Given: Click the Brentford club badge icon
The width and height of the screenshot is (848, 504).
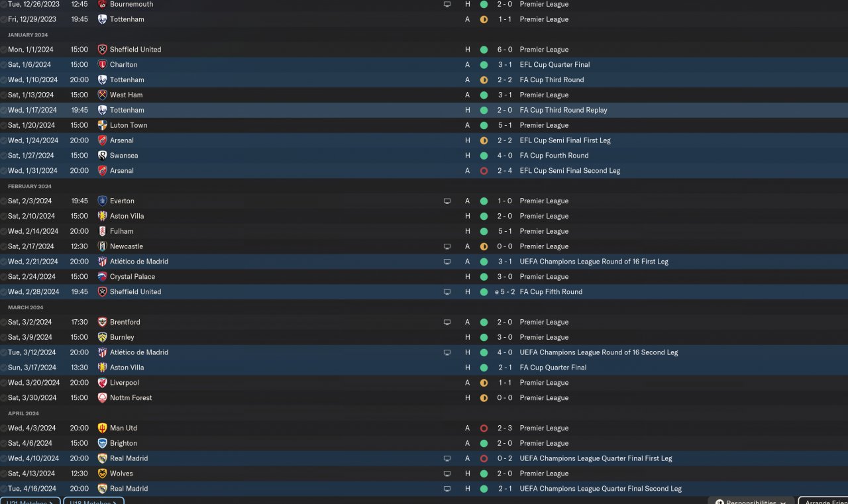Looking at the screenshot, I should pos(102,322).
